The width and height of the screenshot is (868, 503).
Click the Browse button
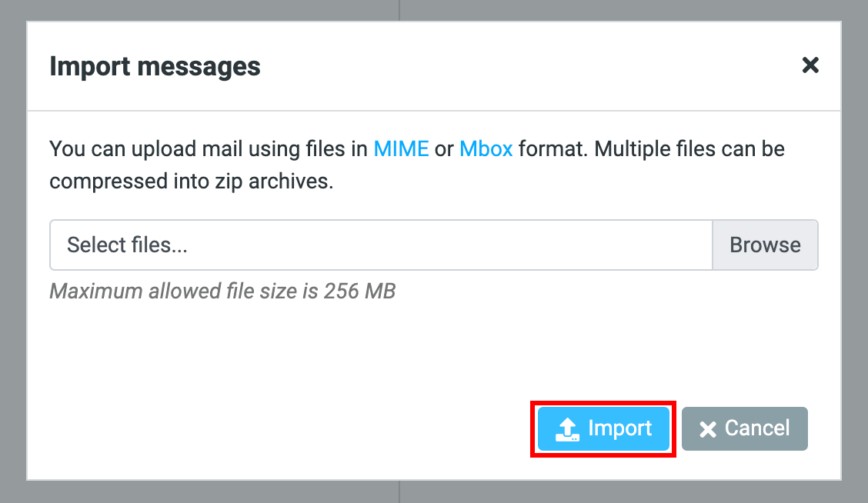click(765, 245)
